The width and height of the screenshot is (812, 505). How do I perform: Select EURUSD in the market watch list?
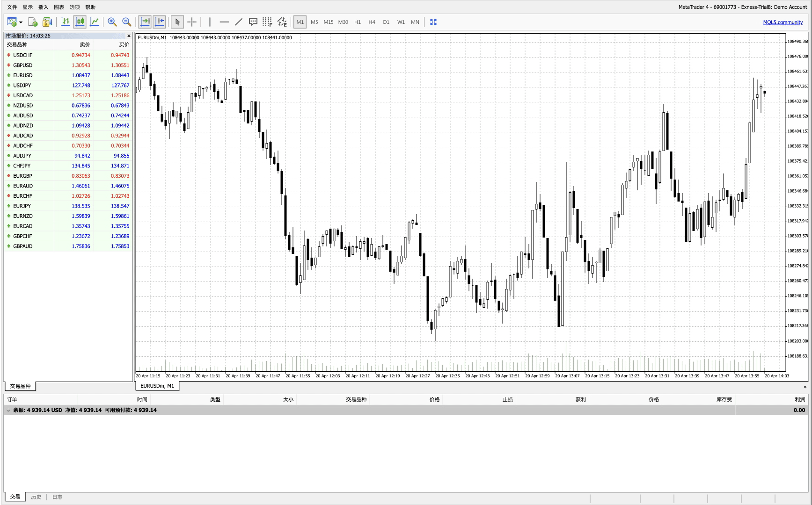[x=23, y=75]
